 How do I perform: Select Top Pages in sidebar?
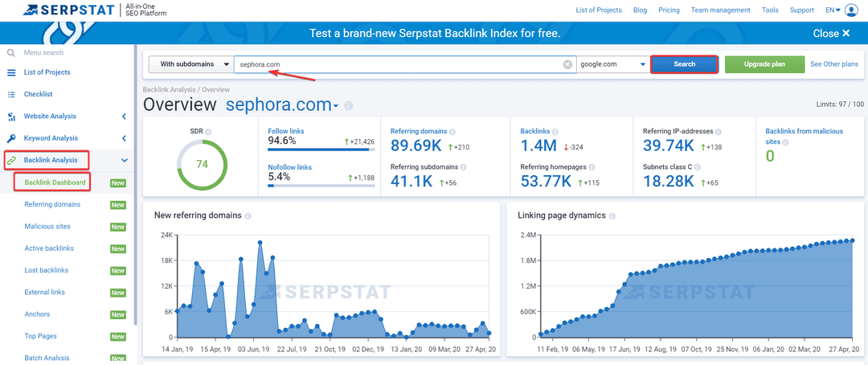40,336
